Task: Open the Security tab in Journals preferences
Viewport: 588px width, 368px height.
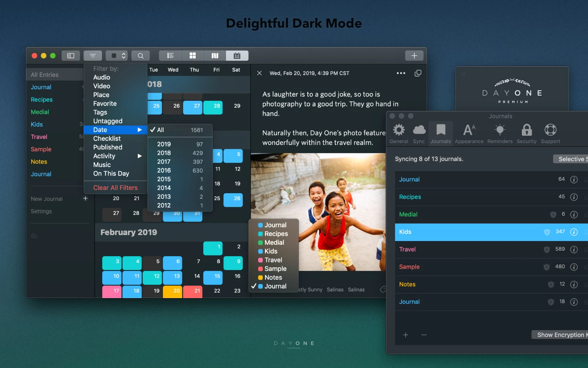Action: click(x=526, y=132)
